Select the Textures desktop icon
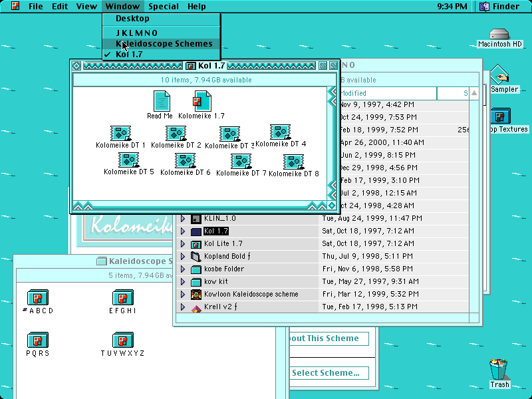 tap(501, 116)
